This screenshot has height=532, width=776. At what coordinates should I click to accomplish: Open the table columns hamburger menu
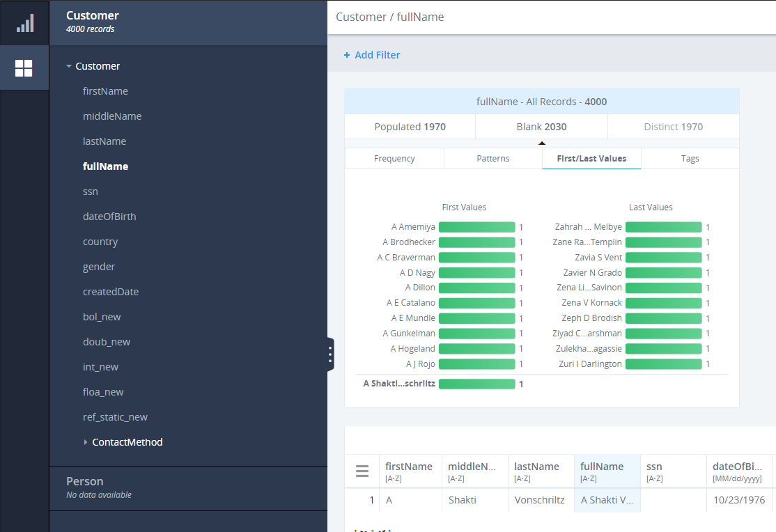pos(362,471)
